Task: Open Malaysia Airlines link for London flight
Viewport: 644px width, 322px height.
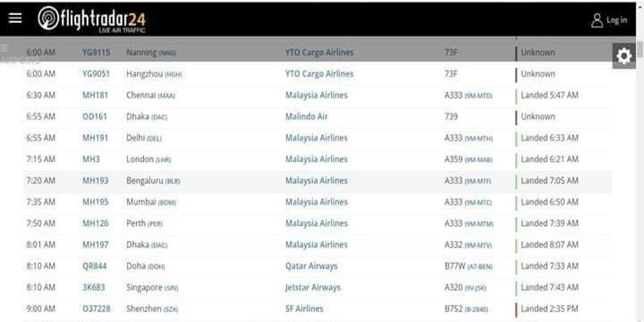Action: 316,159
